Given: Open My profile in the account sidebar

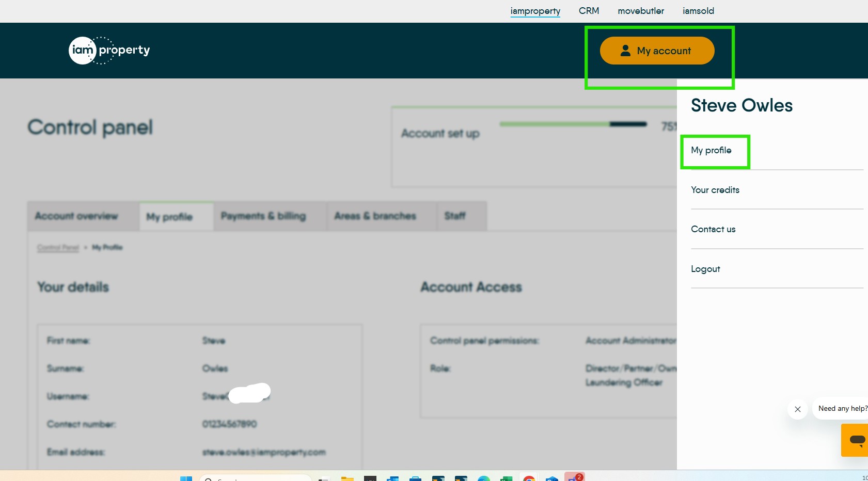Looking at the screenshot, I should (711, 150).
